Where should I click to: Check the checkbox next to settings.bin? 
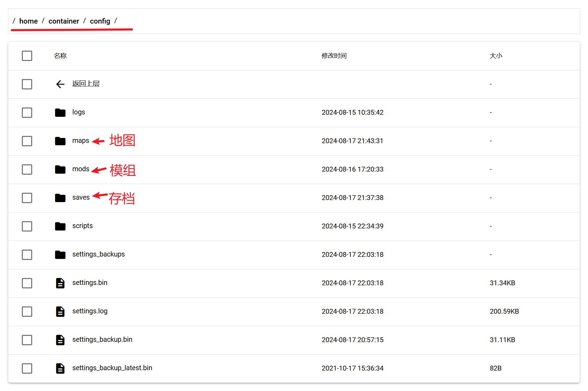pyautogui.click(x=27, y=283)
